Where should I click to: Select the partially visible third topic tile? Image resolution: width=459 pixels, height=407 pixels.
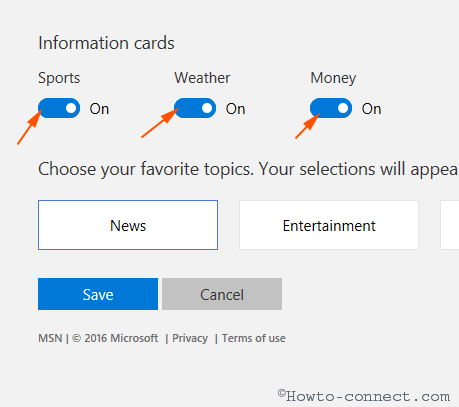(x=450, y=225)
